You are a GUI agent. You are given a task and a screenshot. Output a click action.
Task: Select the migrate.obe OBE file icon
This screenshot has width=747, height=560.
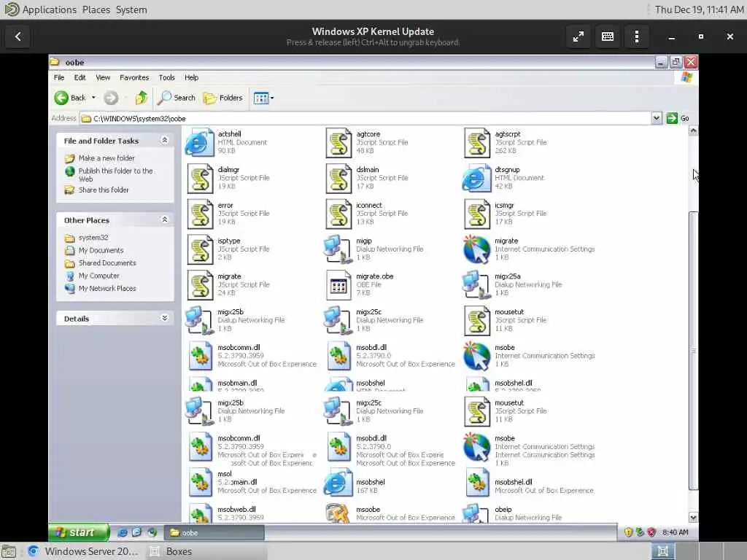338,285
